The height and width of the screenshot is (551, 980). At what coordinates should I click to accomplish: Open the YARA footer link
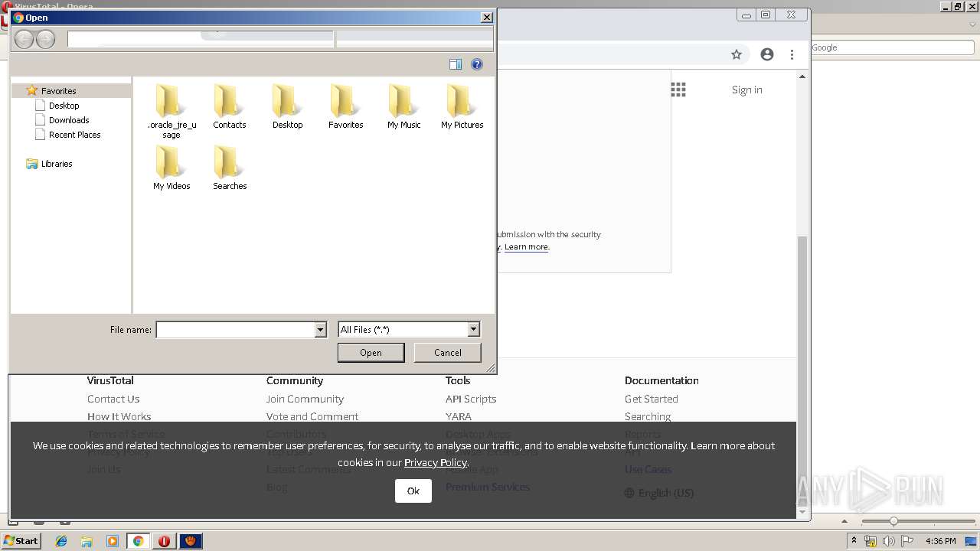[x=459, y=416]
